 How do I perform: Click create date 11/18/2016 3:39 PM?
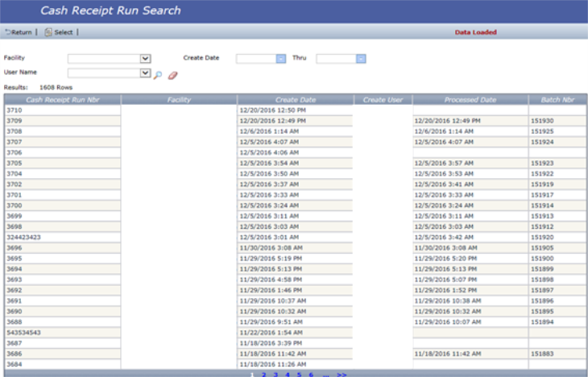(x=295, y=343)
